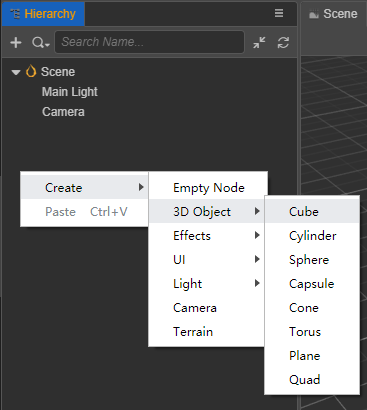Select the Camera node in the hierarchy

point(63,112)
